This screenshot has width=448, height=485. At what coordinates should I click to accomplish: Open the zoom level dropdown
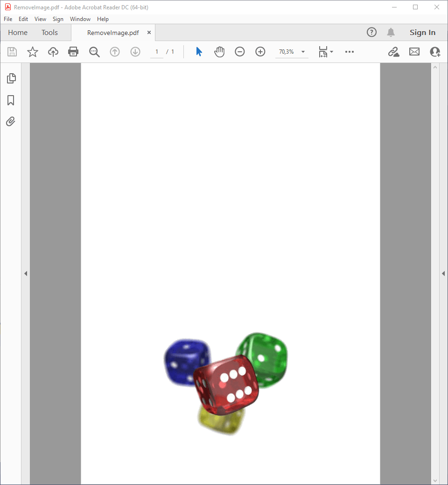click(303, 52)
